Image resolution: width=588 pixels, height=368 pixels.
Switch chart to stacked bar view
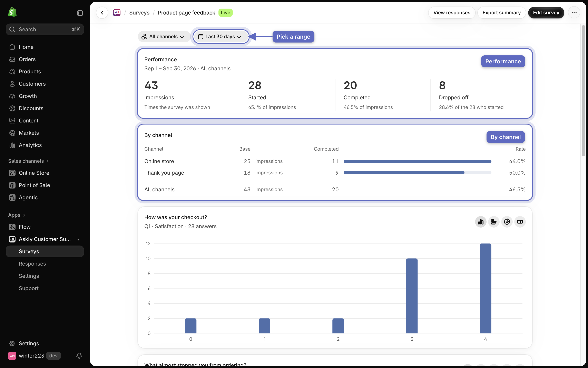coord(520,222)
